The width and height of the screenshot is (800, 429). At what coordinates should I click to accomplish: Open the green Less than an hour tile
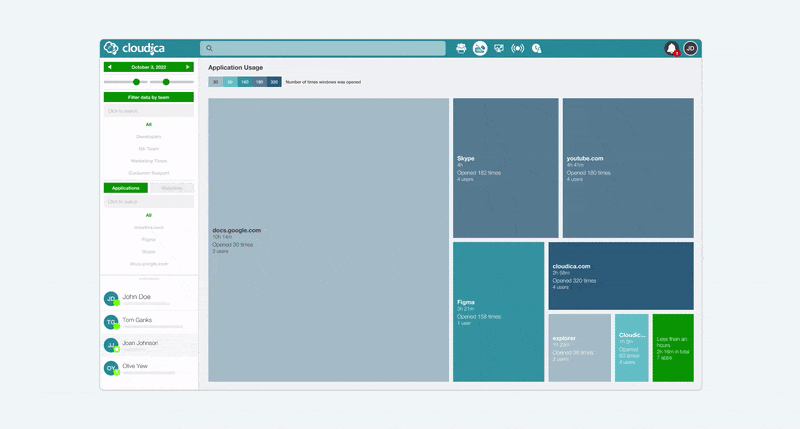coord(673,347)
